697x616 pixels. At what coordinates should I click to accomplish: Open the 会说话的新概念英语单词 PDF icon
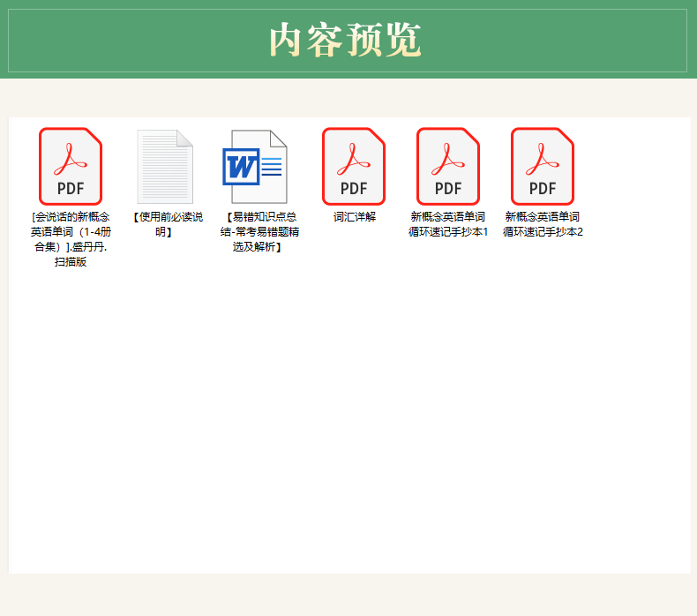71,166
